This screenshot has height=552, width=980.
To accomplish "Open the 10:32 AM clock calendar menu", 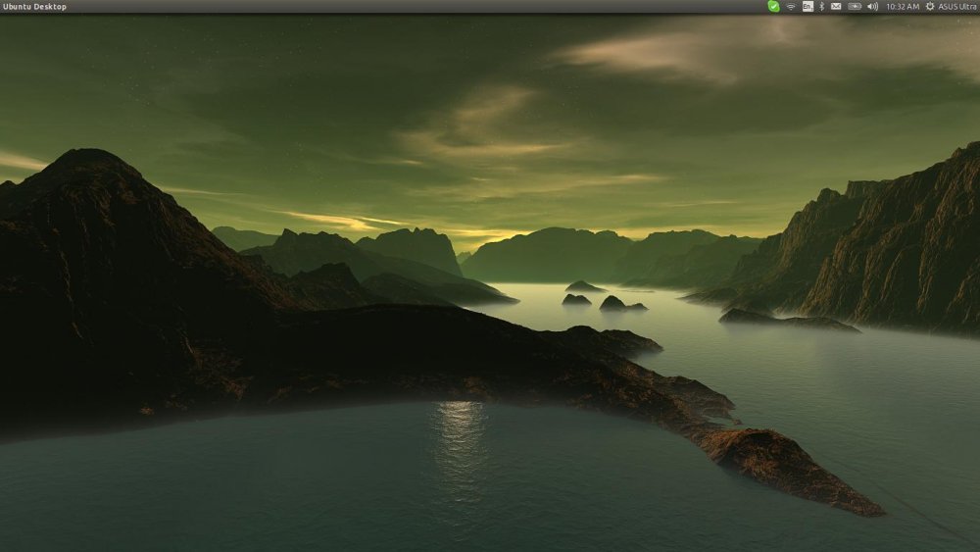I will 903,6.
